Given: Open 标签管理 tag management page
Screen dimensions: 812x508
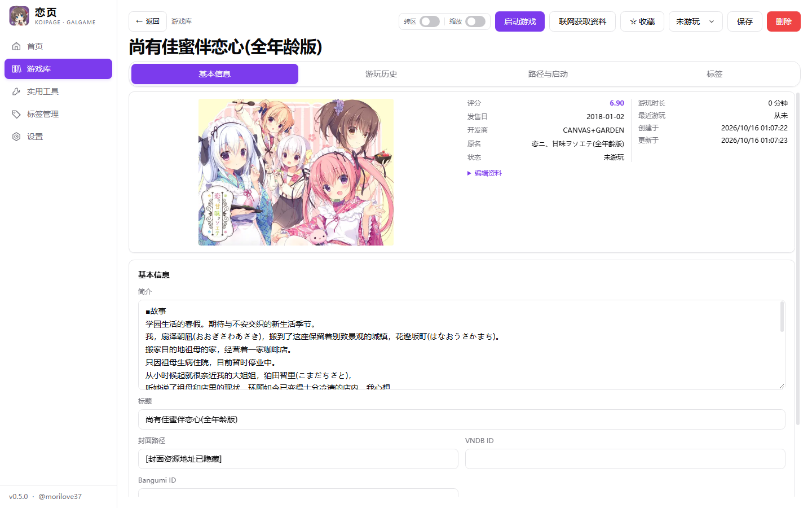Looking at the screenshot, I should point(58,114).
